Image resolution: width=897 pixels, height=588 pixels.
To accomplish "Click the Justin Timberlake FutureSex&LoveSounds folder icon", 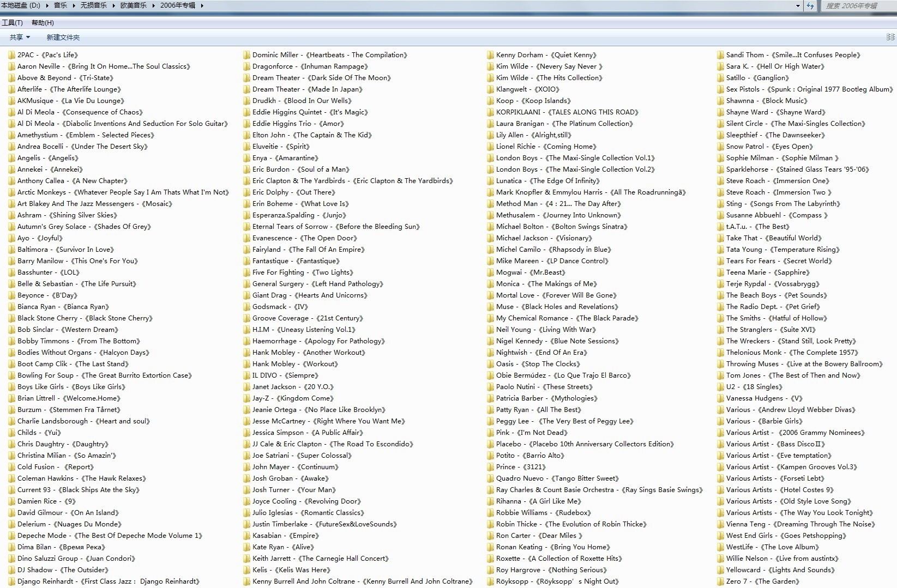I will pyautogui.click(x=246, y=524).
